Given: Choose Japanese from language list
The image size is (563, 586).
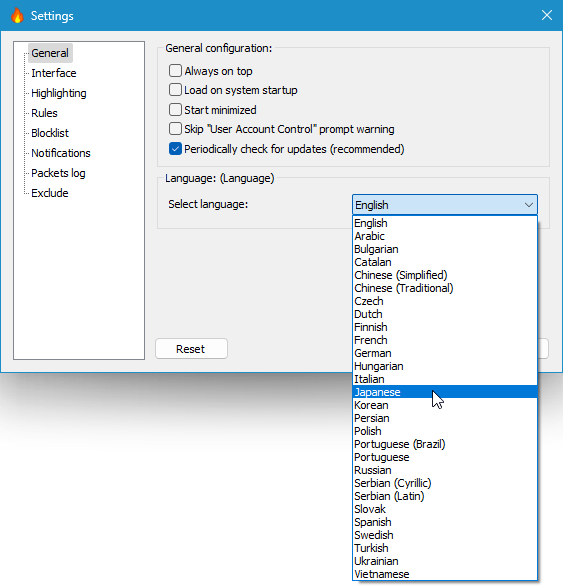Looking at the screenshot, I should [445, 392].
